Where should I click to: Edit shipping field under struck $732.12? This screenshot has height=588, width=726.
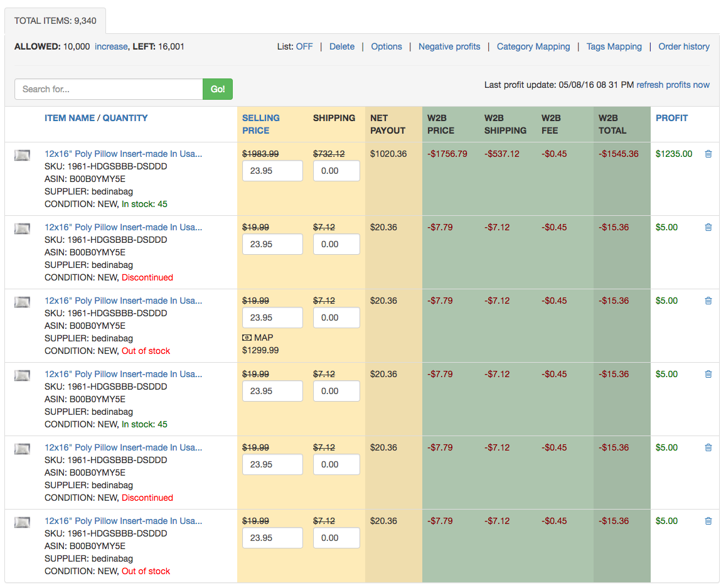tap(336, 171)
